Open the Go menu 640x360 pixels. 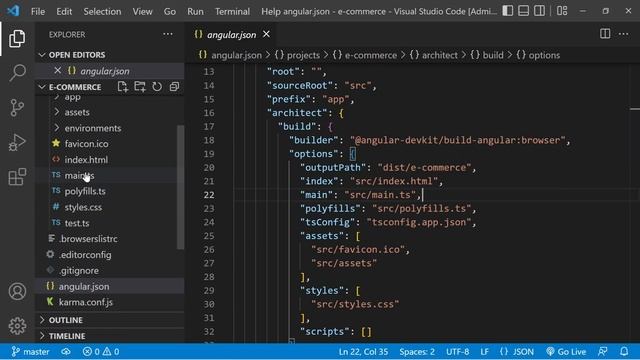[170, 11]
